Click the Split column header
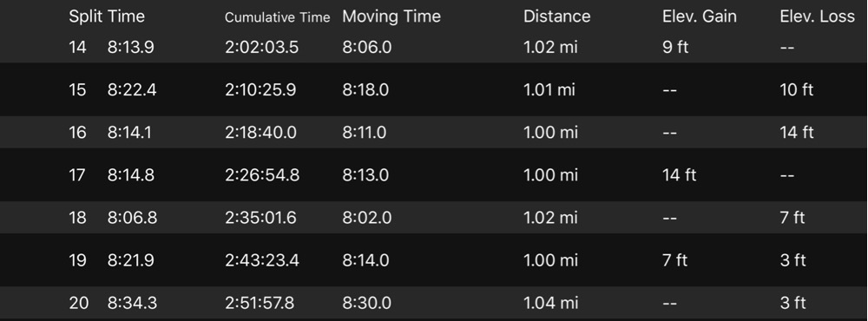 (x=85, y=16)
